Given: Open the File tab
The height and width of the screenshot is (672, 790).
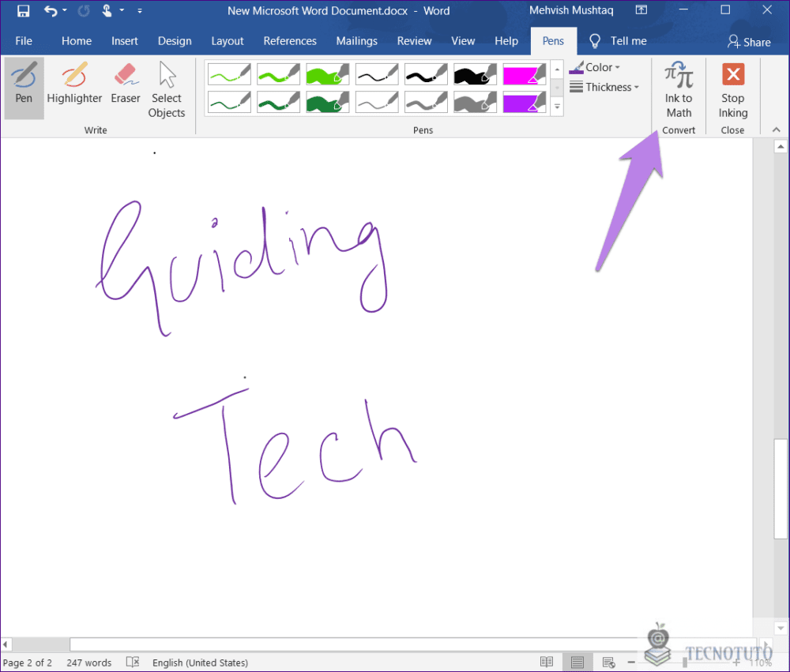Looking at the screenshot, I should point(24,41).
